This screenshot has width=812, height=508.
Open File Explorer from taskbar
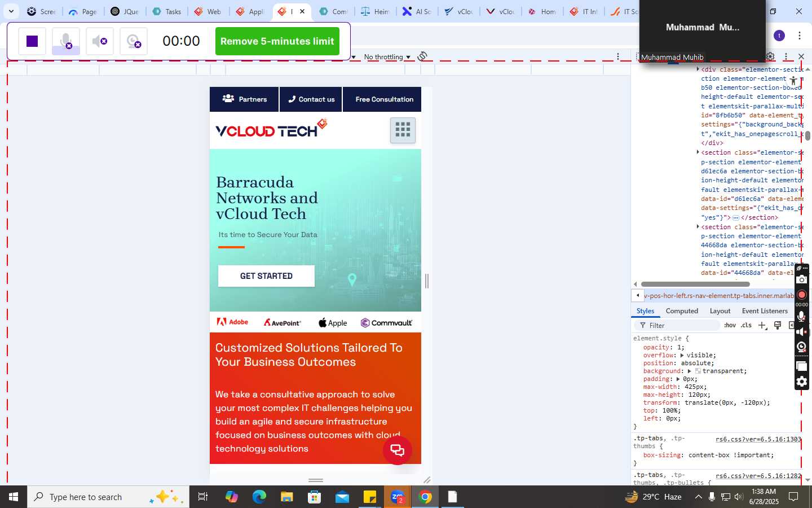(286, 497)
